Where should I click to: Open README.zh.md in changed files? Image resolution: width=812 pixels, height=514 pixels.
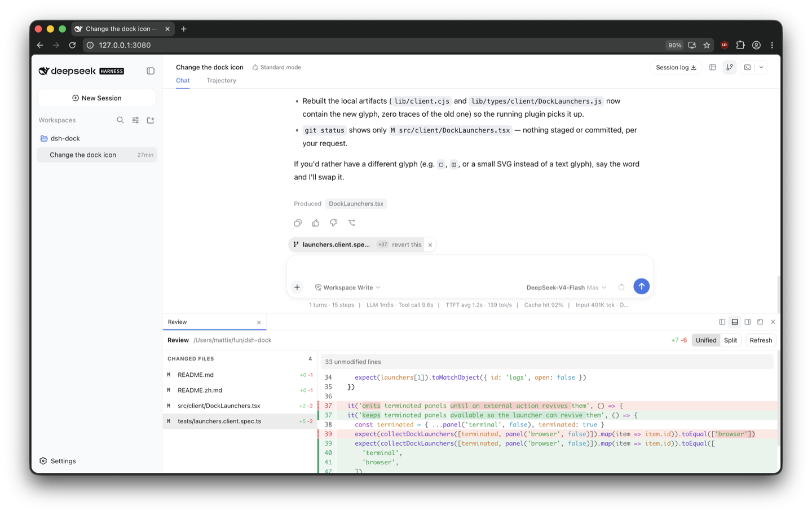[x=240, y=390]
